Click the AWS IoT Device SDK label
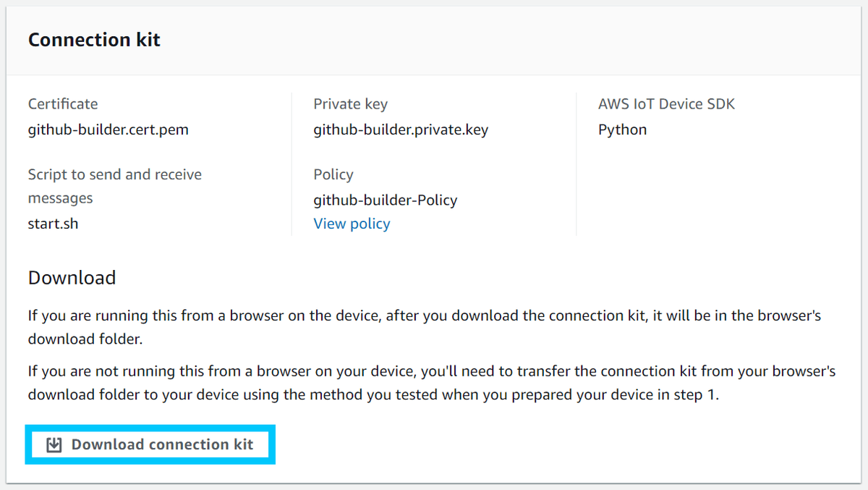 [x=666, y=104]
